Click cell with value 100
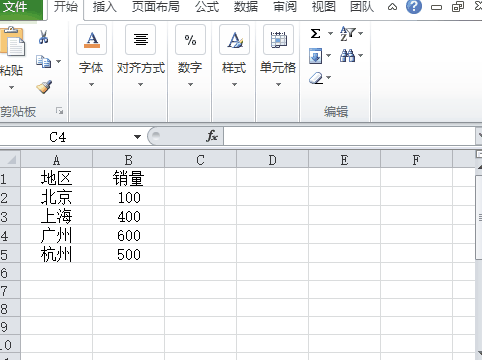 pos(129,197)
